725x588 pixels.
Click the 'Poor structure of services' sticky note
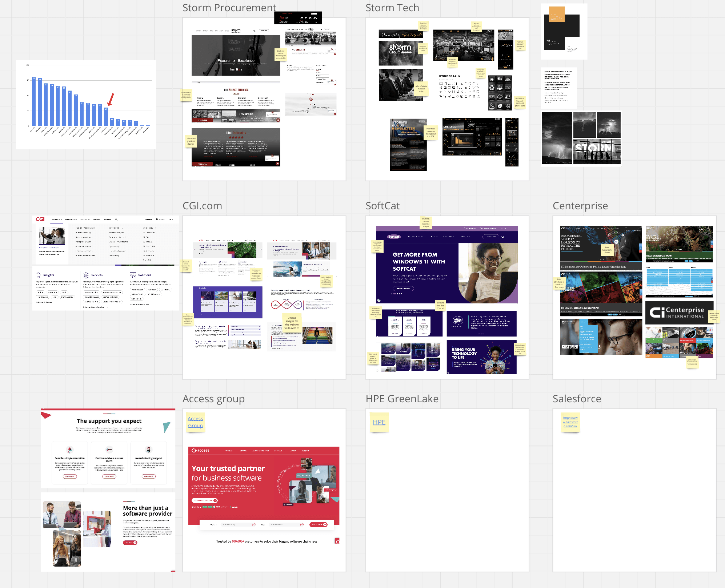pos(559,284)
